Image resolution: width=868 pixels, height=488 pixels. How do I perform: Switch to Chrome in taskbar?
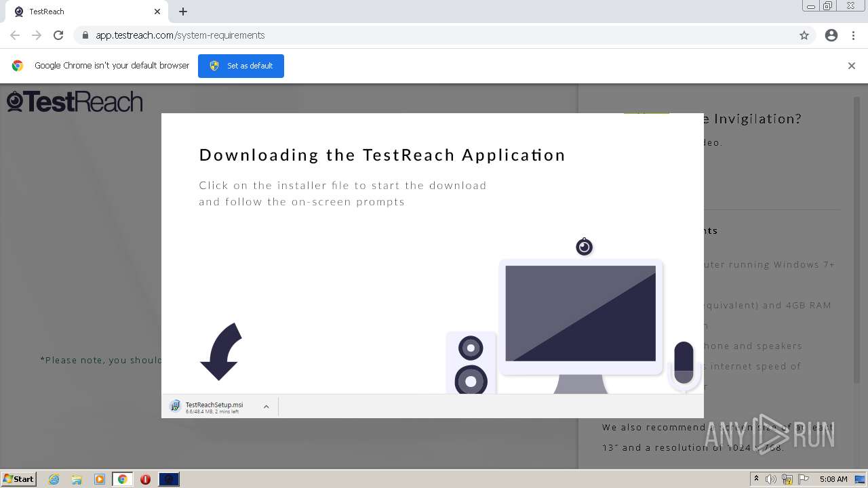tap(123, 479)
